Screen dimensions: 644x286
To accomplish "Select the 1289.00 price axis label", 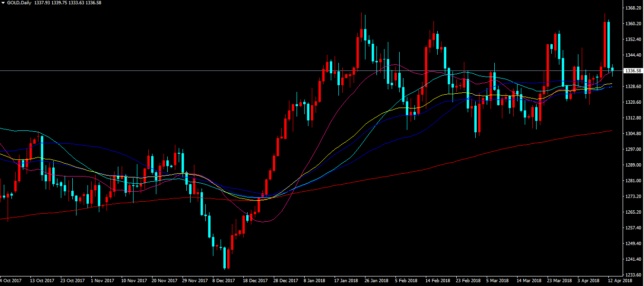I will point(634,165).
